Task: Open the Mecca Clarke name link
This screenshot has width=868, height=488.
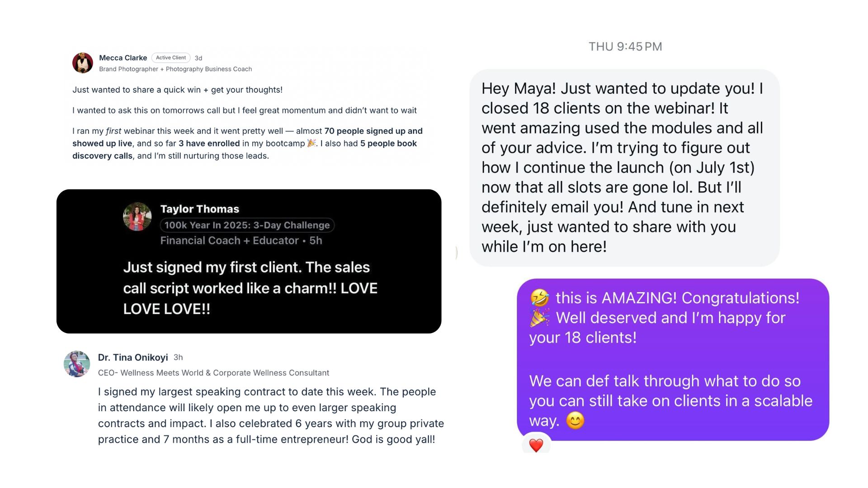Action: pyautogui.click(x=123, y=58)
